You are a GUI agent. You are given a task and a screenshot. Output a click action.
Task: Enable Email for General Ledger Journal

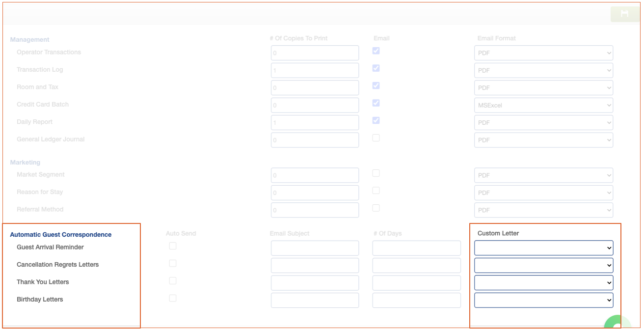[376, 138]
